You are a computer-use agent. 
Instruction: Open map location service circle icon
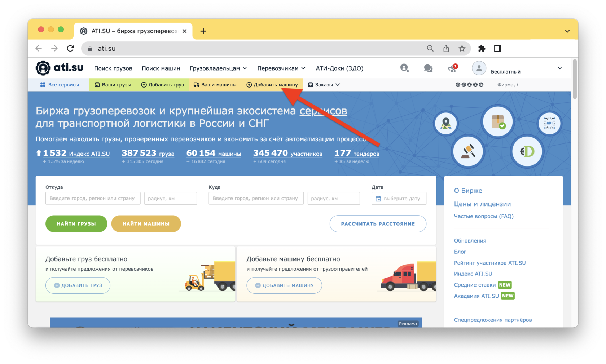point(446,124)
